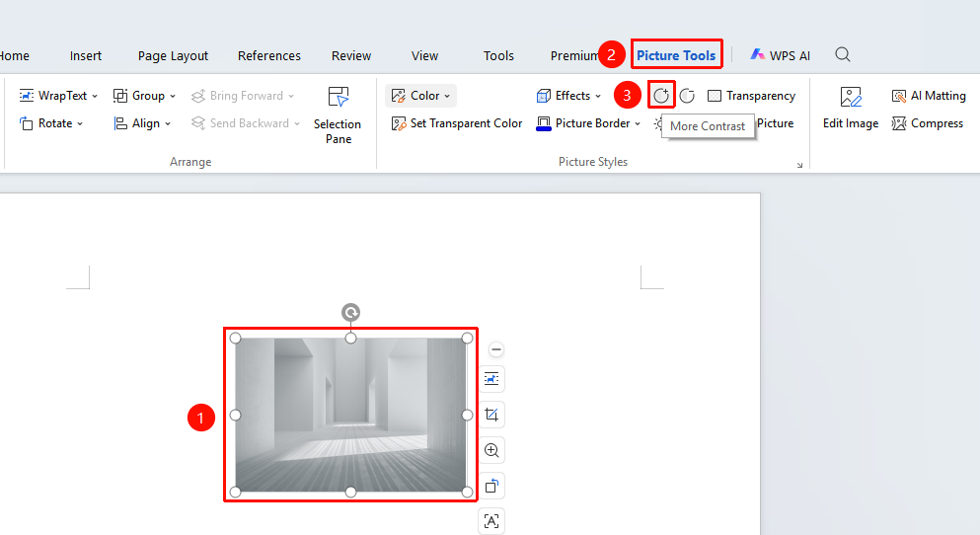The height and width of the screenshot is (535, 980).
Task: Open the Home tab
Action: click(x=14, y=55)
